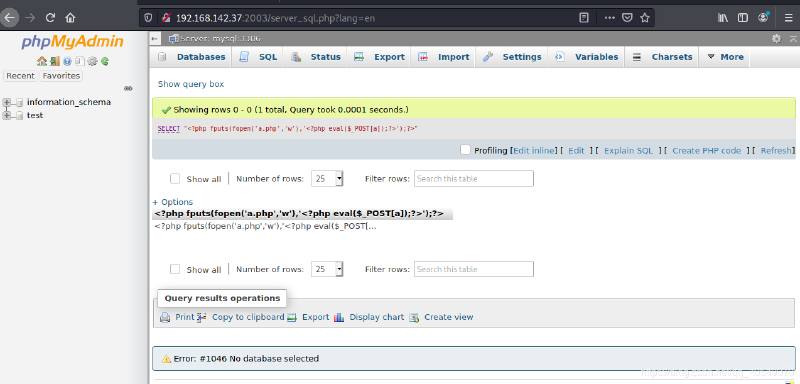Screen dimensions: 800x384
Task: Click the link with main panel chain icon
Action: pos(128,88)
